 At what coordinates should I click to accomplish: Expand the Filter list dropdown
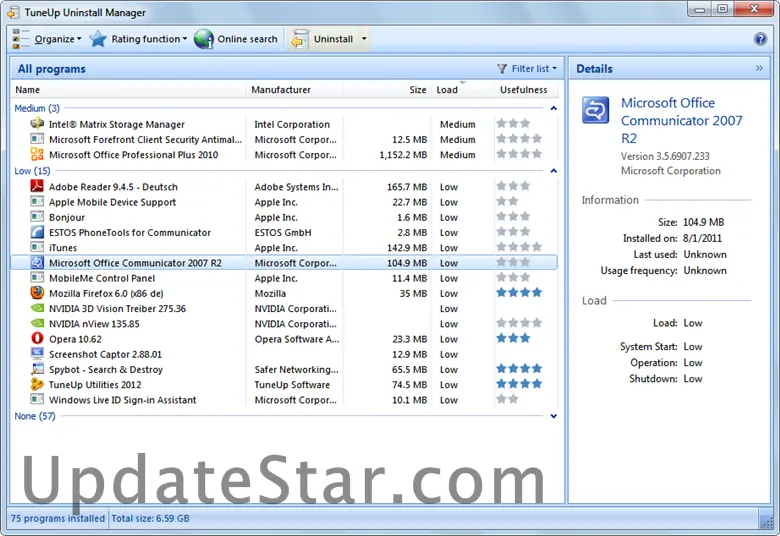click(x=528, y=69)
